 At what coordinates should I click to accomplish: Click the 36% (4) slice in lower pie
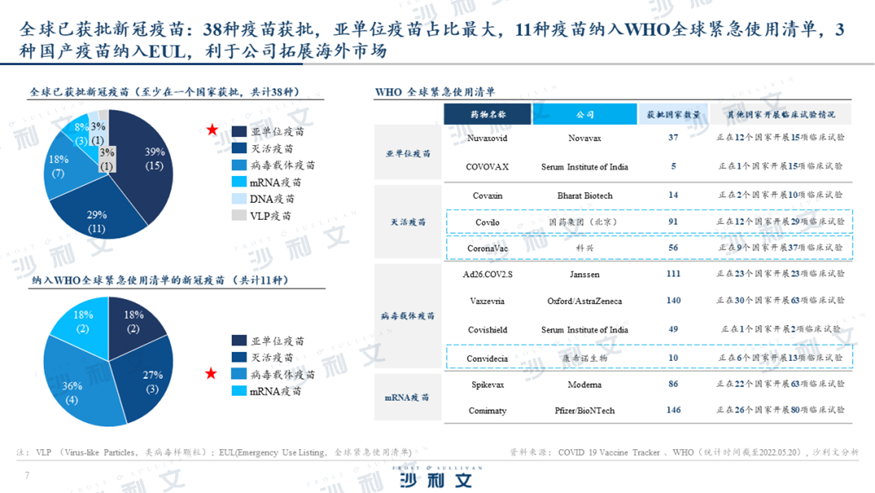pos(75,385)
